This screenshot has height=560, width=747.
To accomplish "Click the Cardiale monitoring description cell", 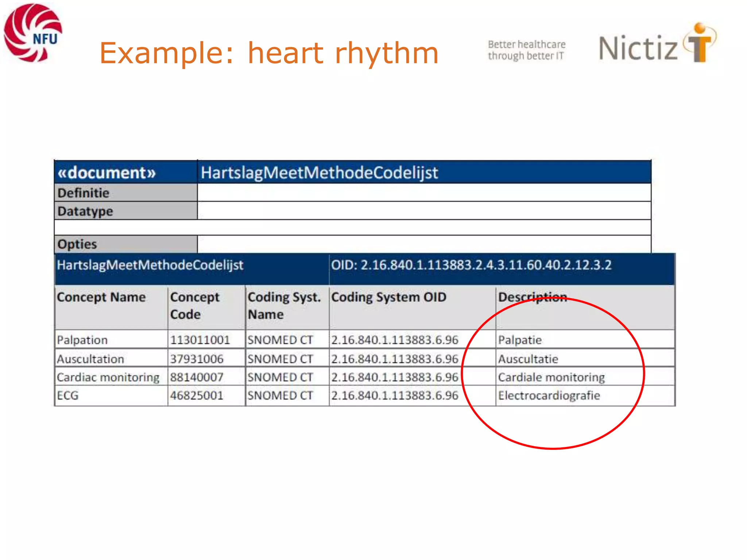I will coord(585,377).
